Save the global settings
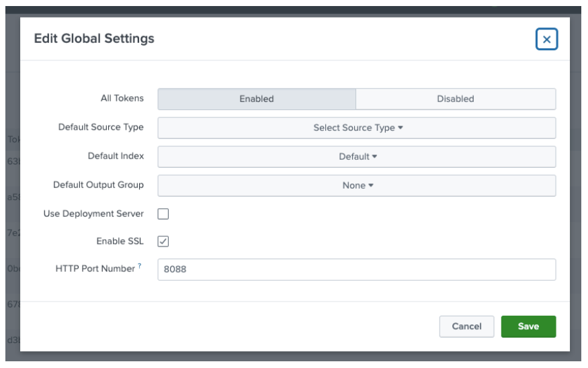This screenshot has width=588, height=368. tap(528, 326)
